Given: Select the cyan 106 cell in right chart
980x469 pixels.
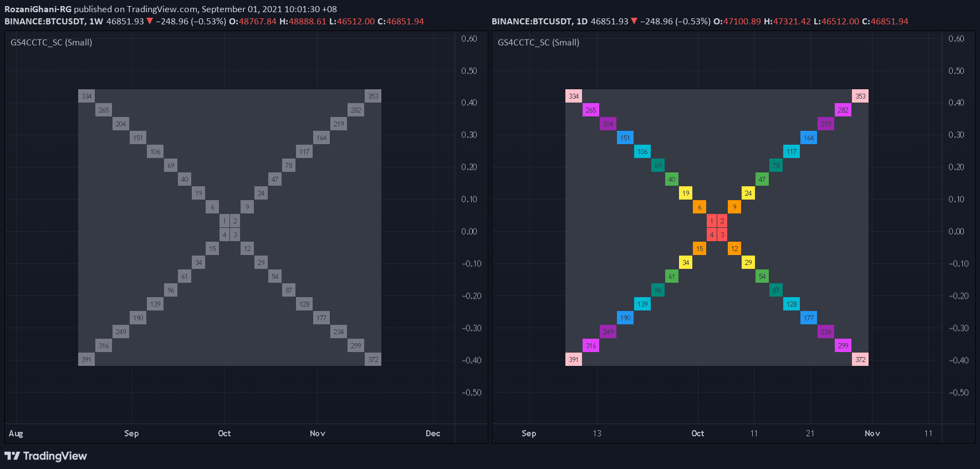Looking at the screenshot, I should coord(642,151).
